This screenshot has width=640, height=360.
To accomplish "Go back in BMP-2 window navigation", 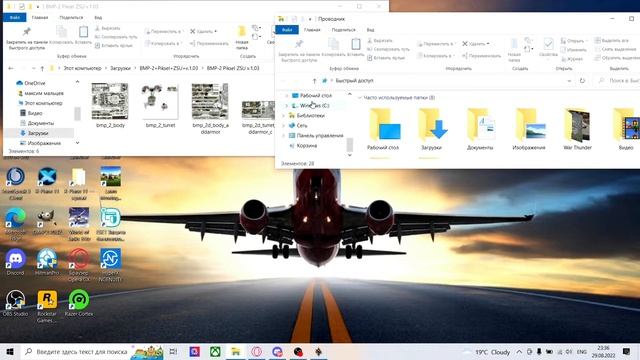I will 11,68.
